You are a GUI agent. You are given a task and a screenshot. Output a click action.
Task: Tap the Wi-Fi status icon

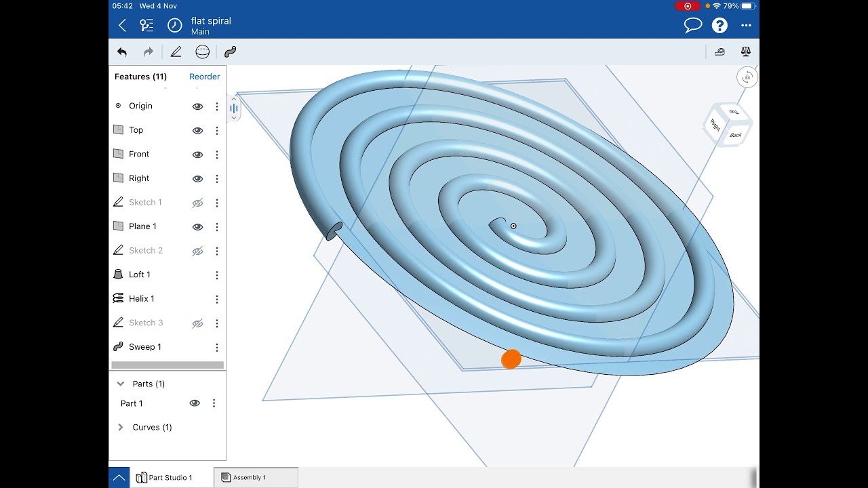click(x=717, y=5)
